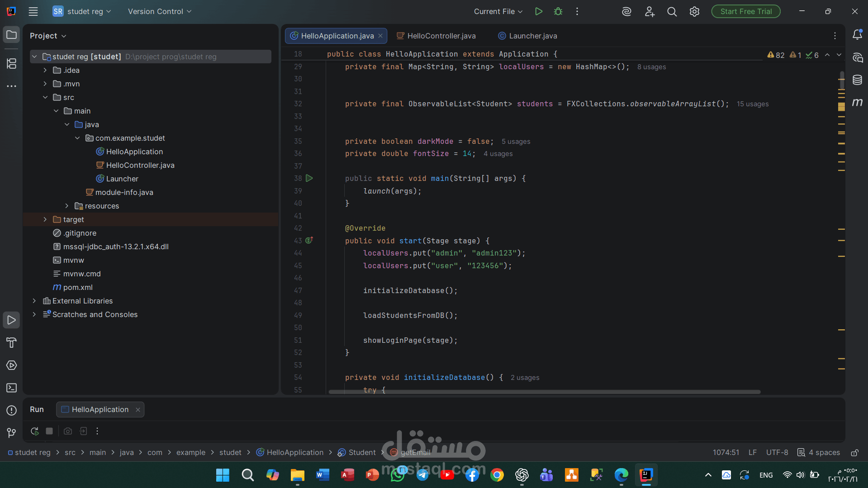
Task: Open the Version Control dropdown
Action: pos(159,11)
